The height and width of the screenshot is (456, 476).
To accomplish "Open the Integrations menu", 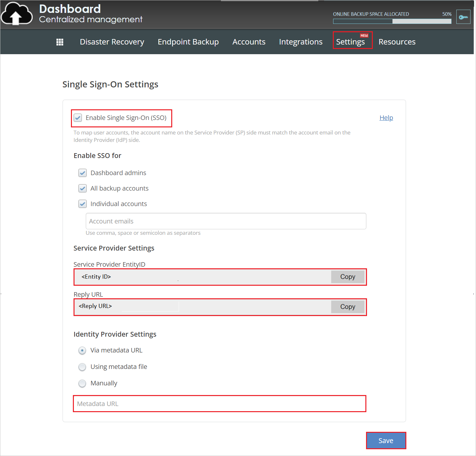I will pyautogui.click(x=301, y=42).
